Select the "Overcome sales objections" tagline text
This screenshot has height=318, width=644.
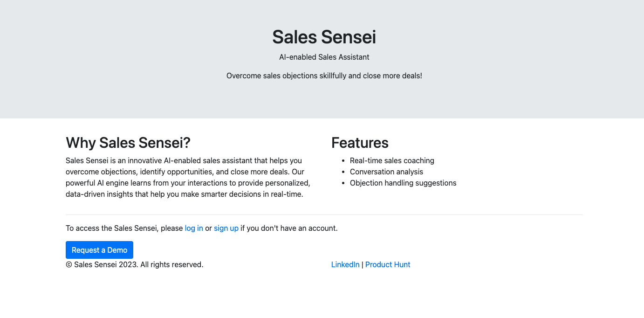324,76
